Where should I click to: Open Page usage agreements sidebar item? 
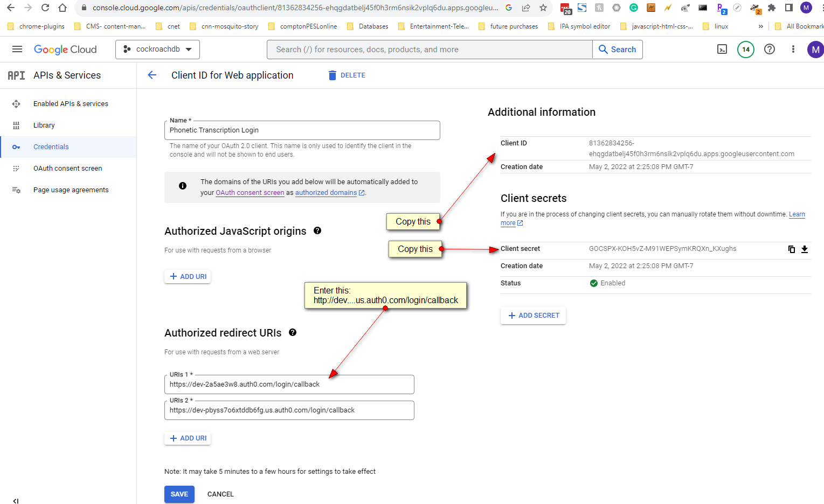pyautogui.click(x=71, y=190)
